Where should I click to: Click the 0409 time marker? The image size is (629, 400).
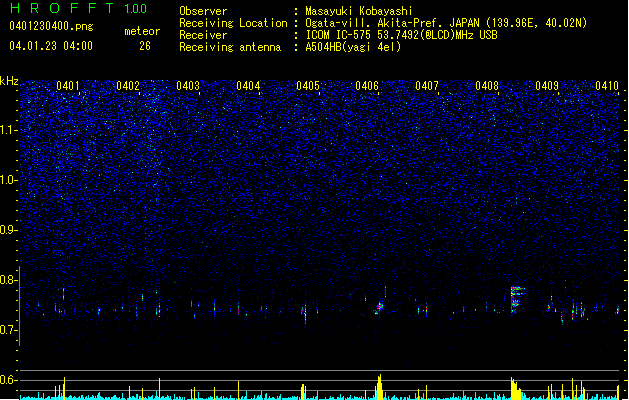[547, 86]
